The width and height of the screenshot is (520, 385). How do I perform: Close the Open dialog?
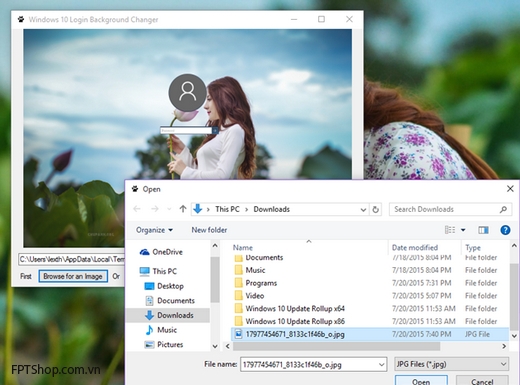[510, 189]
